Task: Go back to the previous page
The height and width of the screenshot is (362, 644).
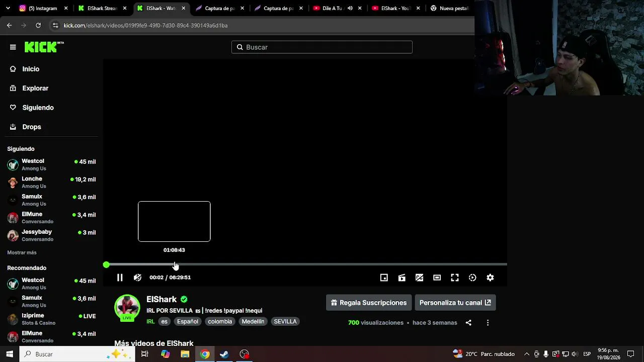Action: [9, 25]
